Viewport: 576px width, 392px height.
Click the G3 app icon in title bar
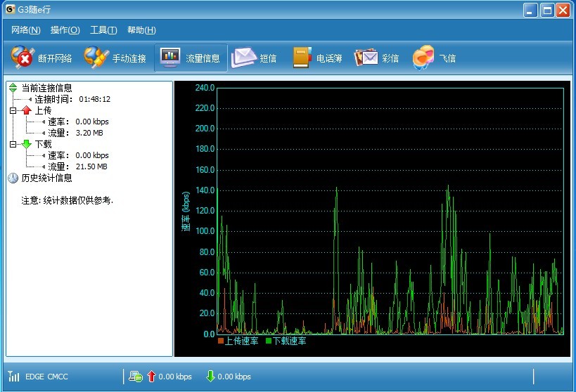click(x=11, y=9)
